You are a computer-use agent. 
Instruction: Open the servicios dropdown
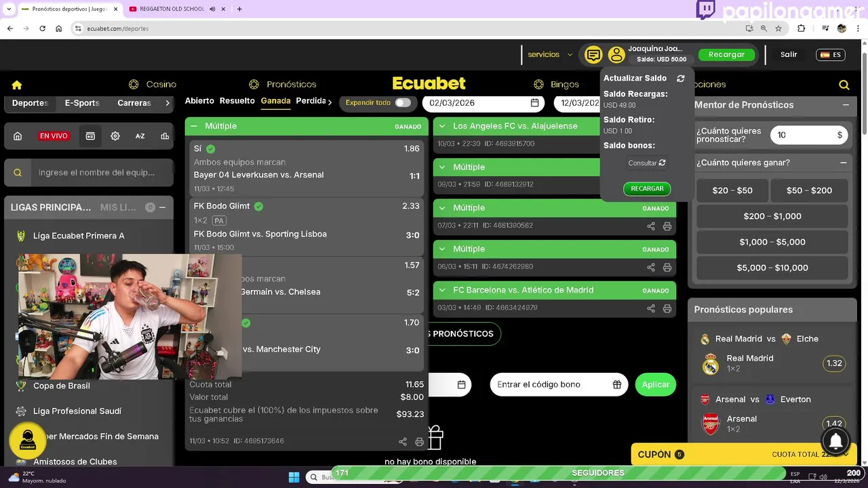550,54
